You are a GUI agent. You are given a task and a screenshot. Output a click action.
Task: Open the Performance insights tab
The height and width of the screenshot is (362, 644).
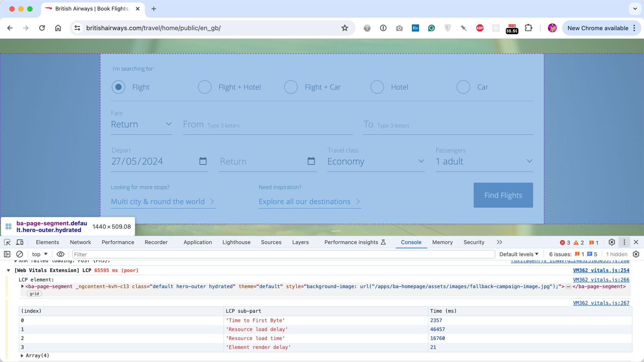(x=355, y=242)
